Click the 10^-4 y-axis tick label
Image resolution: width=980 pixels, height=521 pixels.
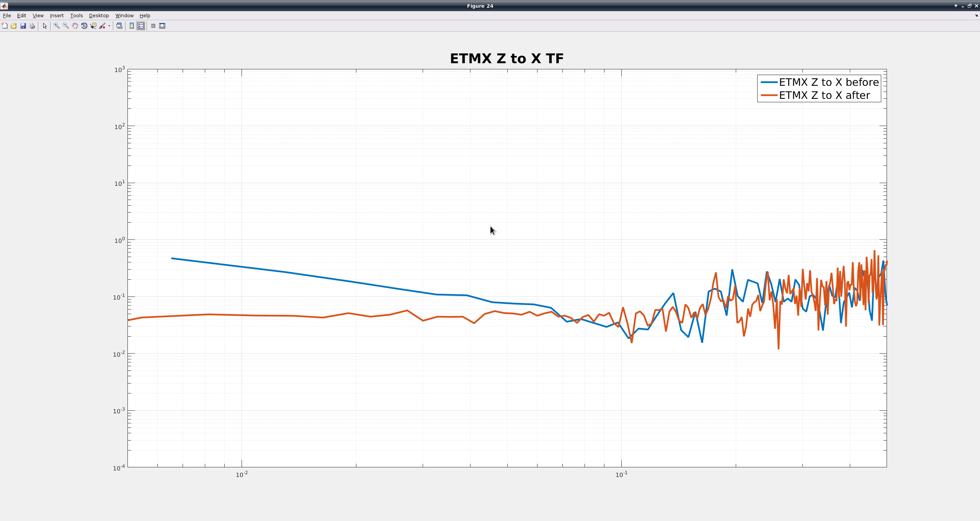119,468
